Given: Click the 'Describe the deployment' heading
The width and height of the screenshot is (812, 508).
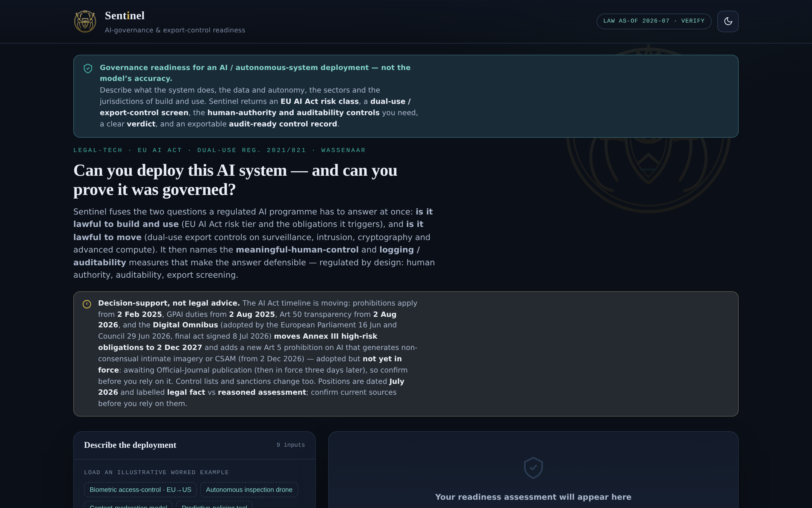Looking at the screenshot, I should (130, 445).
